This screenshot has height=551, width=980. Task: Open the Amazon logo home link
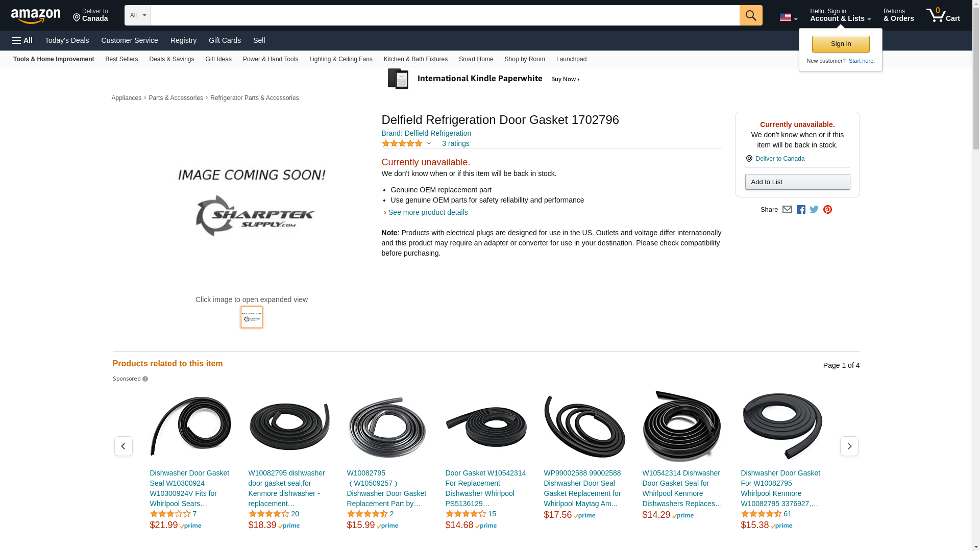tap(36, 16)
